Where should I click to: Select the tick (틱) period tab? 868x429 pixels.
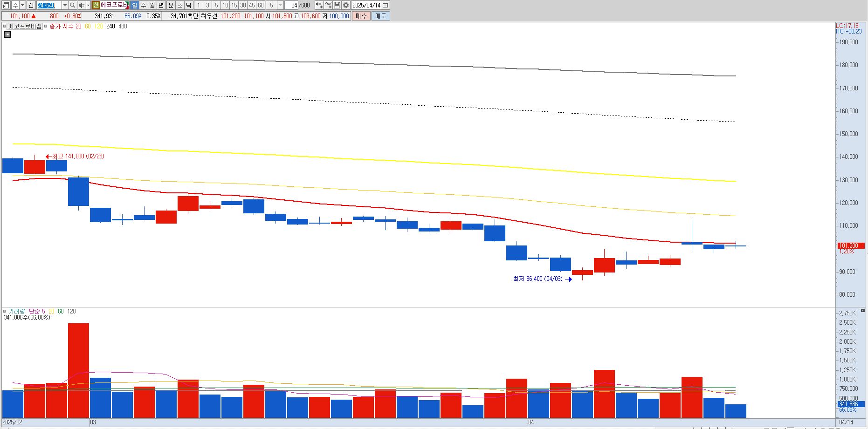tap(188, 5)
